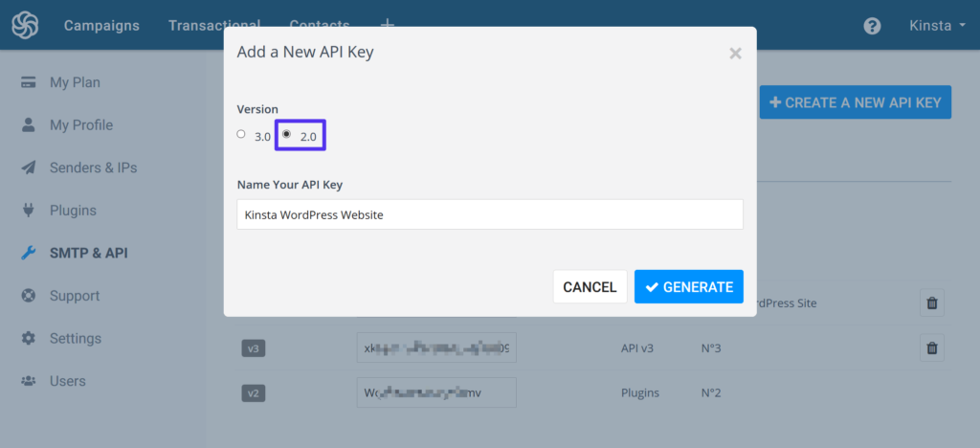Click the Name Your API Key field
This screenshot has width=980, height=448.
pyautogui.click(x=489, y=214)
